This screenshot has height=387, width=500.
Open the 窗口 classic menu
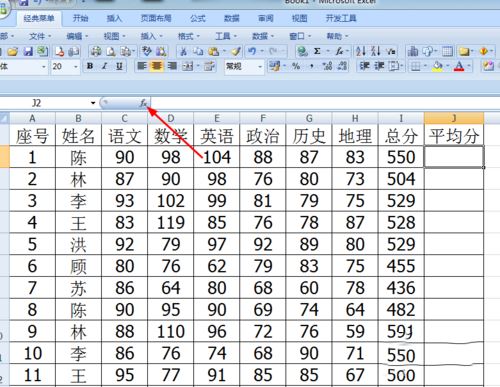(x=300, y=36)
